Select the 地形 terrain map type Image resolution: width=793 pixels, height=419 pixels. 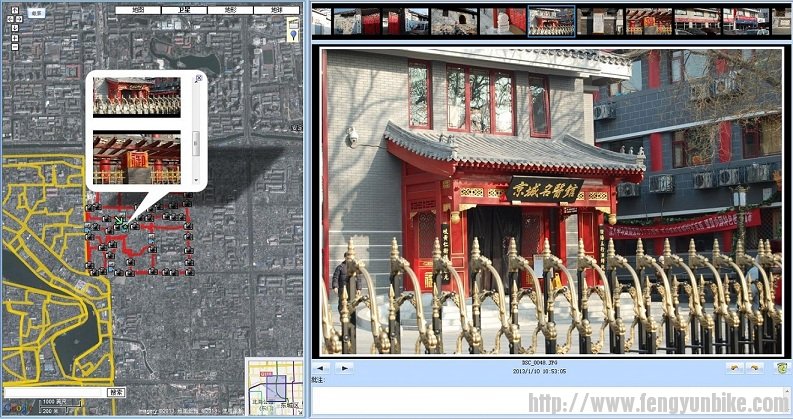(x=230, y=10)
